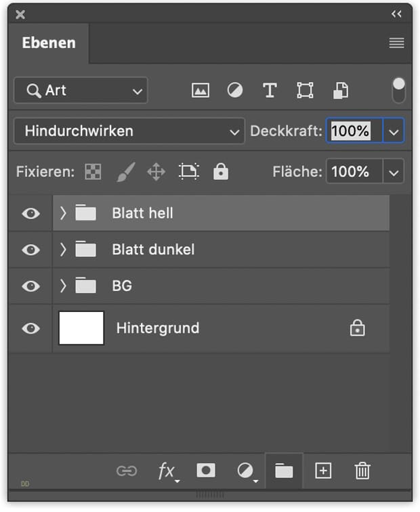Create a new layer with plus icon
The height and width of the screenshot is (512, 420).
pyautogui.click(x=323, y=471)
